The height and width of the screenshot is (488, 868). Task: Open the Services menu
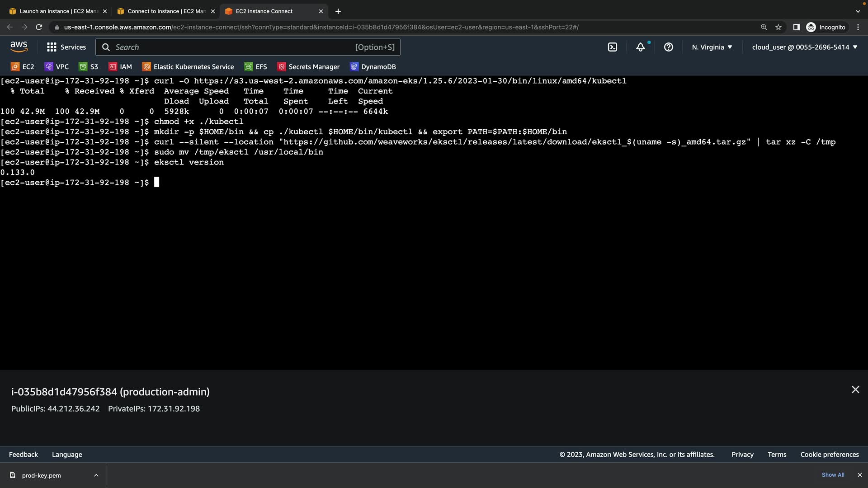click(x=66, y=47)
